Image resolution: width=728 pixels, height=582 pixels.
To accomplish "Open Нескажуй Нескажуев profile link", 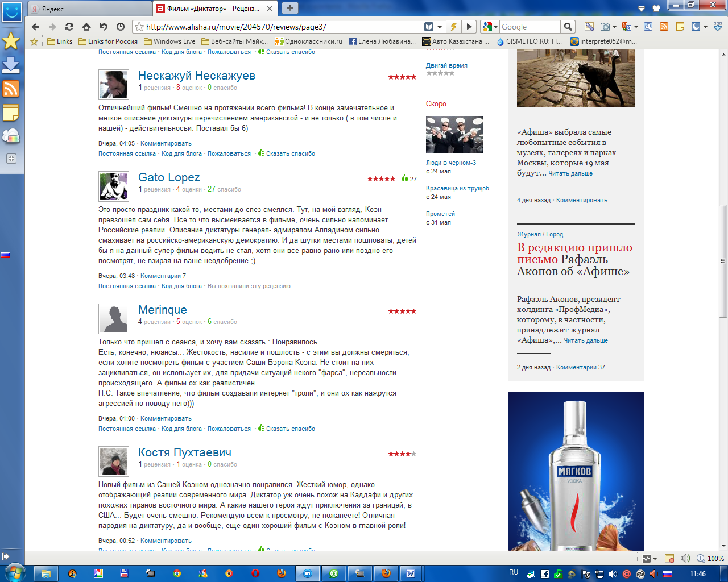I will coord(197,76).
